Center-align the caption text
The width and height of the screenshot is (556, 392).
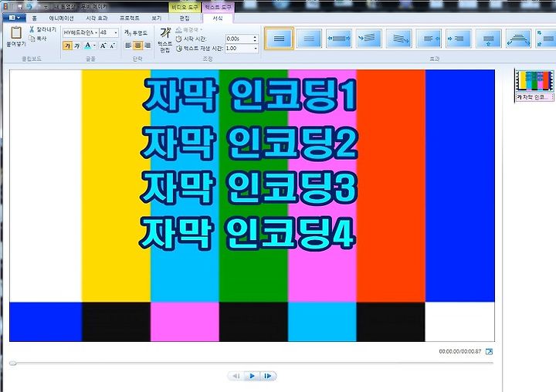point(138,46)
